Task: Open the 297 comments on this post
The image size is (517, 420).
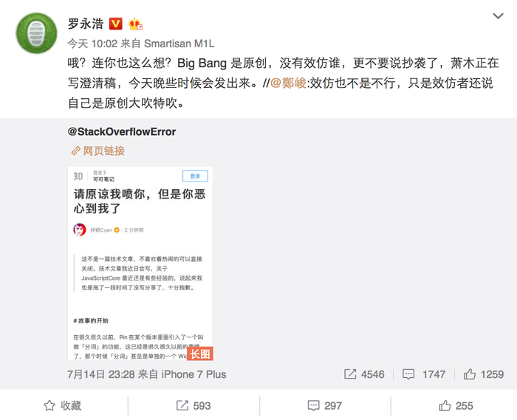Action: [325, 405]
